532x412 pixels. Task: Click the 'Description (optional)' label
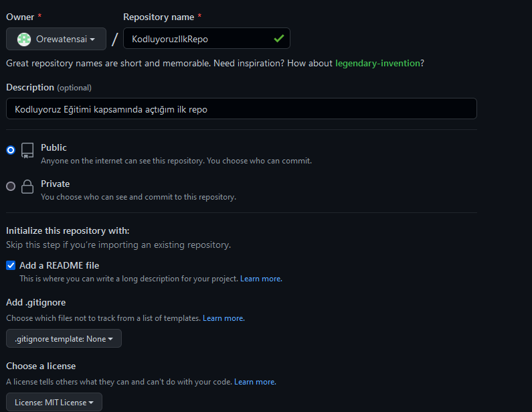[49, 87]
